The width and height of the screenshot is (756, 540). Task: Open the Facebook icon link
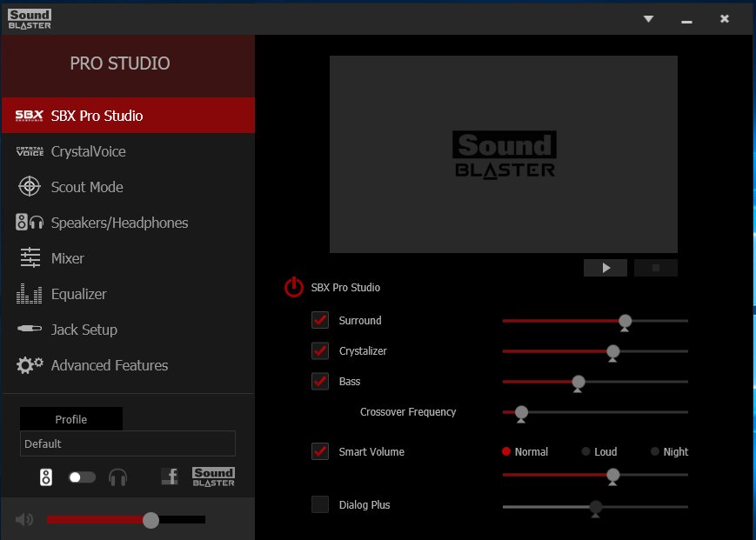pyautogui.click(x=170, y=477)
